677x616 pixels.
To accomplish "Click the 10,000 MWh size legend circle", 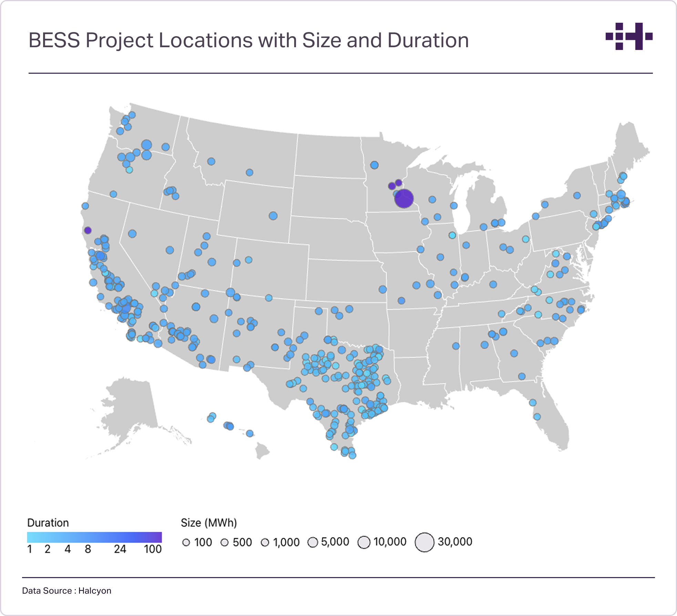I will [364, 542].
